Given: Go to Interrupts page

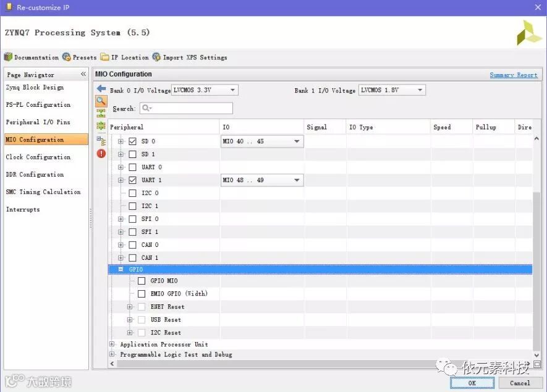Looking at the screenshot, I should coord(23,209).
